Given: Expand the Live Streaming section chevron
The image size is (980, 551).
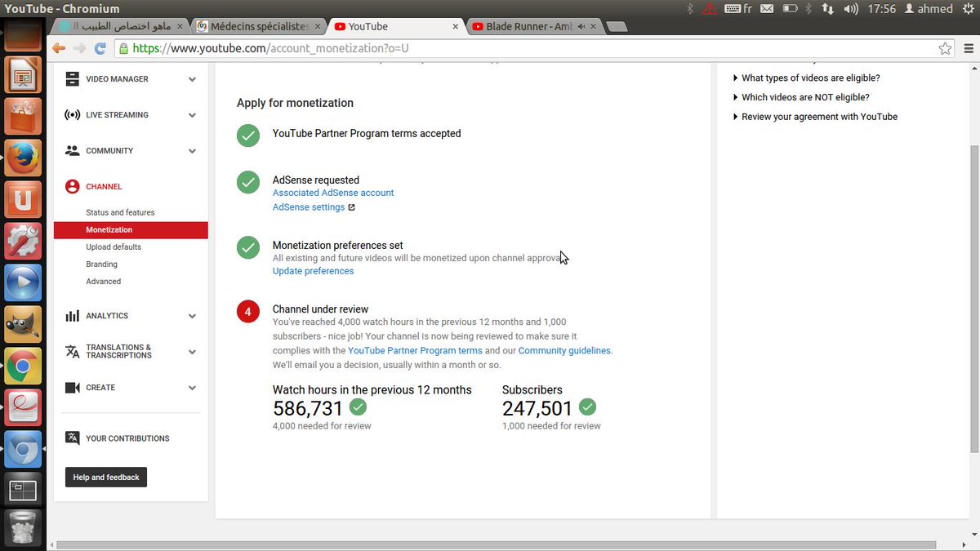Looking at the screenshot, I should click(192, 115).
